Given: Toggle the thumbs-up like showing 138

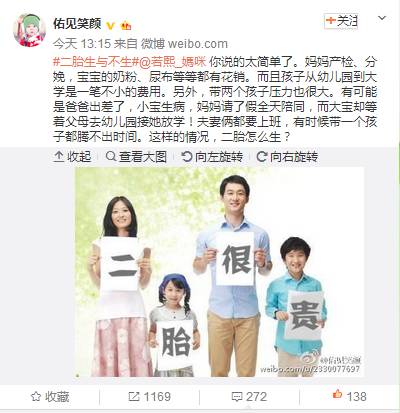Looking at the screenshot, I should coord(350,396).
